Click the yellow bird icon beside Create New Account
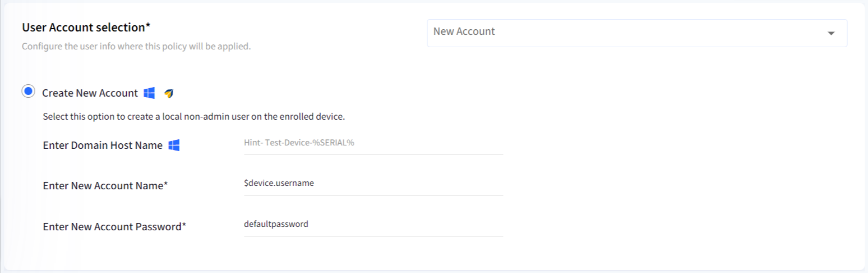The height and width of the screenshot is (273, 868). pyautogui.click(x=169, y=93)
